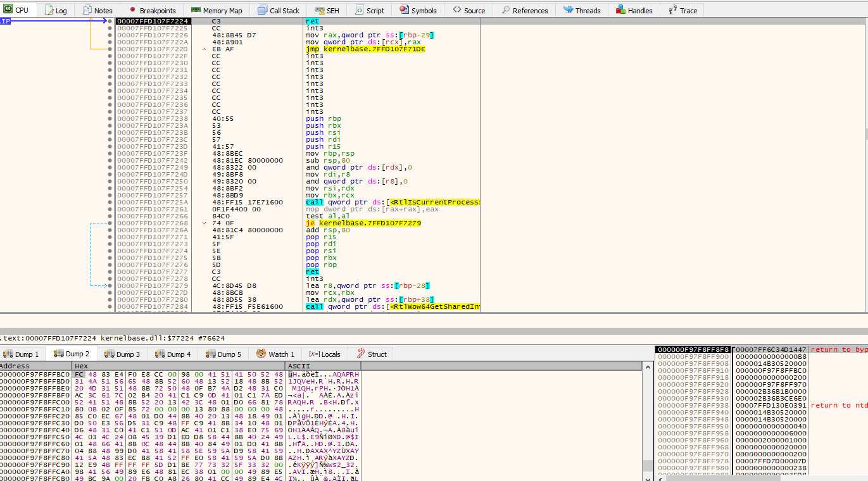Click the document icon on Log tab
This screenshot has width=868, height=481.
point(49,10)
